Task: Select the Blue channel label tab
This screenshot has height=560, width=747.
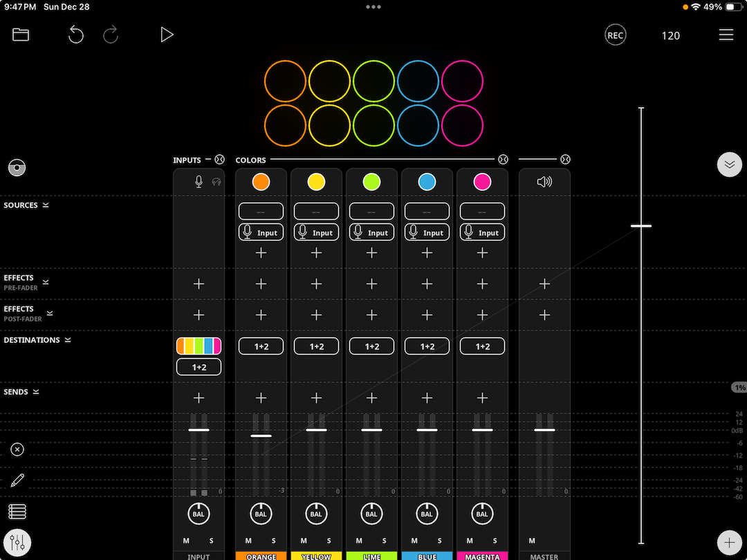Action: click(427, 556)
